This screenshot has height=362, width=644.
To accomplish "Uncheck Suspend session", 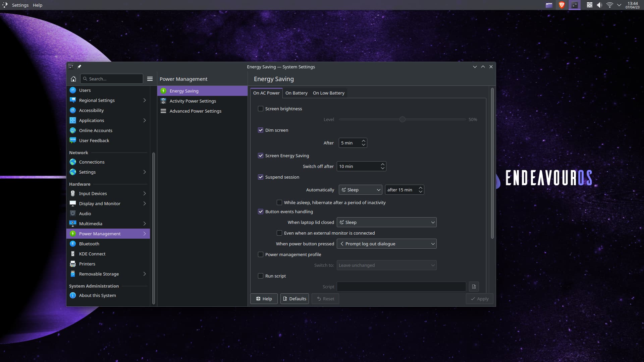I will click(260, 177).
